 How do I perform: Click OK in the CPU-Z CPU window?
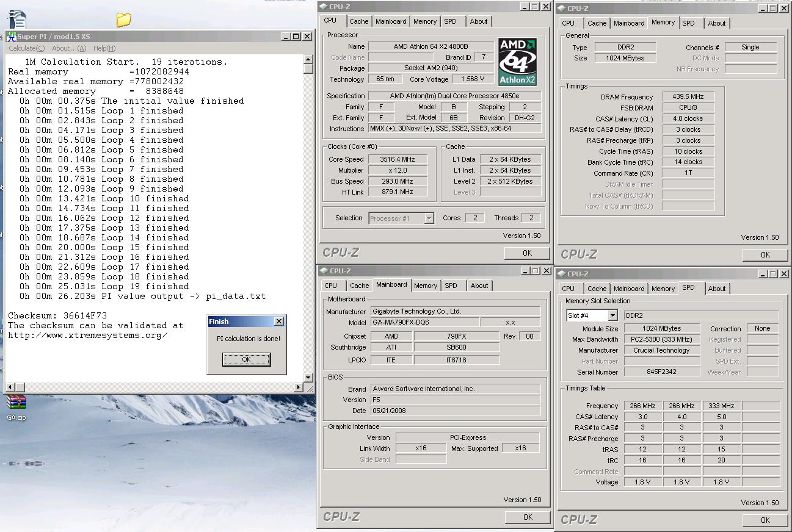527,253
